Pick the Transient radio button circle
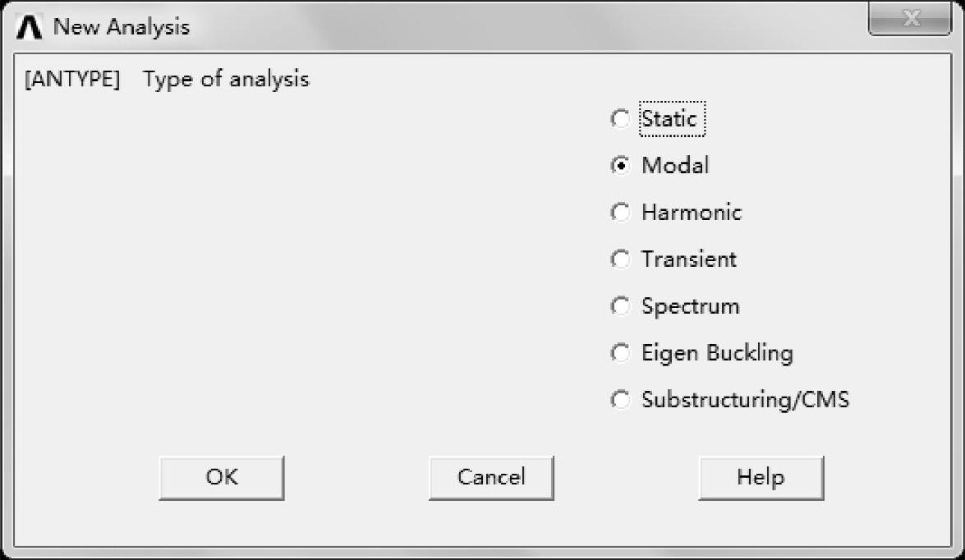 coord(621,259)
